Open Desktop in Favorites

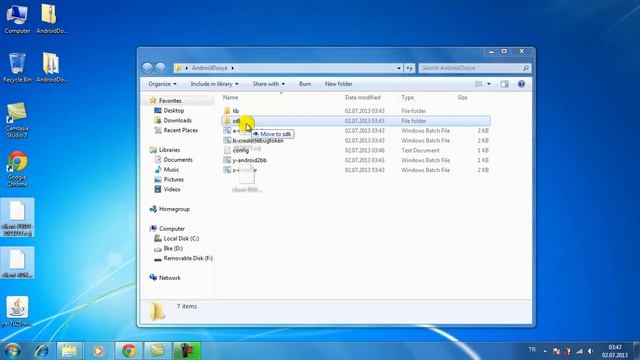point(173,111)
